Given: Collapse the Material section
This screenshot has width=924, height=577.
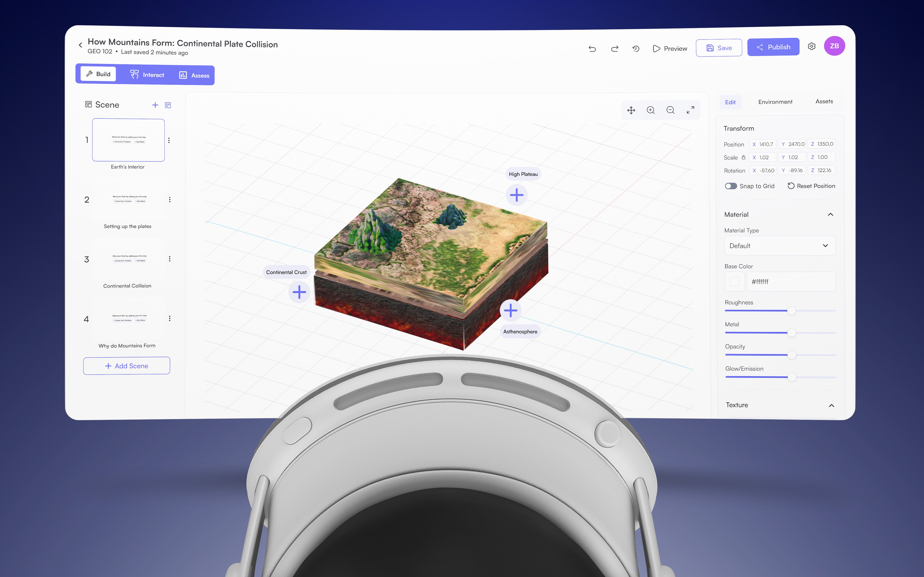Looking at the screenshot, I should pyautogui.click(x=830, y=214).
